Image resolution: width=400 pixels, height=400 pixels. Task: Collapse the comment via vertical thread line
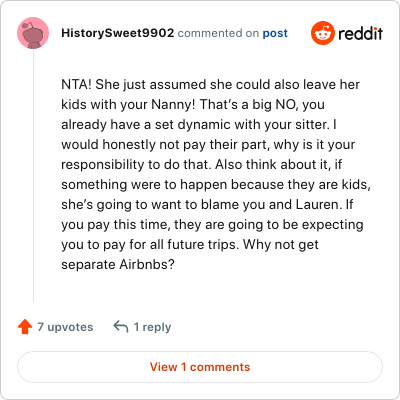(x=33, y=176)
